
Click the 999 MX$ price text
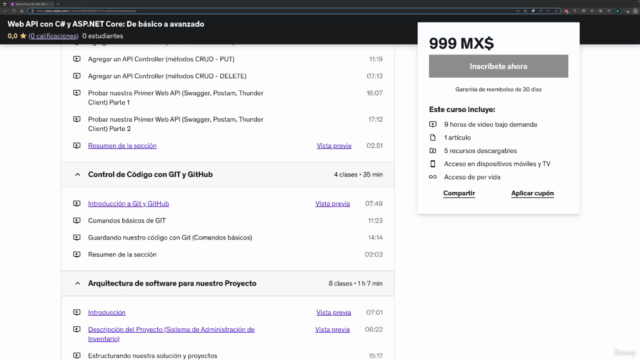[x=461, y=43]
